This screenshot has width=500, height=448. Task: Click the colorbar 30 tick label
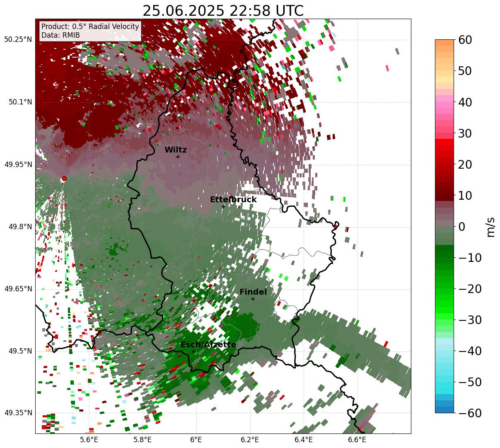click(x=465, y=133)
